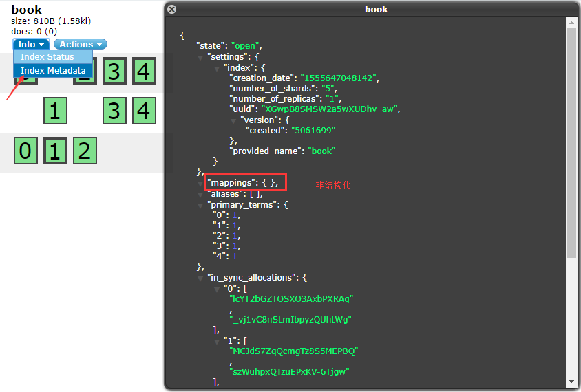This screenshot has width=581, height=392.
Task: Open the Actions dropdown for book index
Action: pos(81,44)
